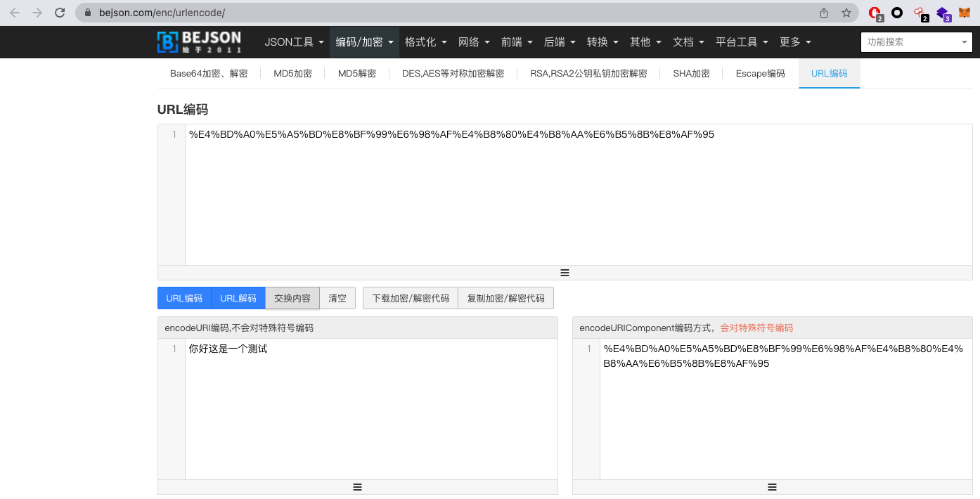
Task: Open the 后端 dropdown menu
Action: click(560, 42)
